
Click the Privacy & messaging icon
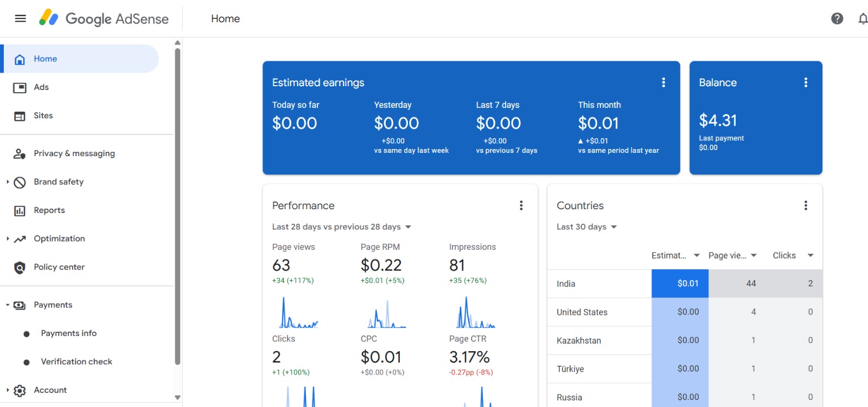point(20,154)
